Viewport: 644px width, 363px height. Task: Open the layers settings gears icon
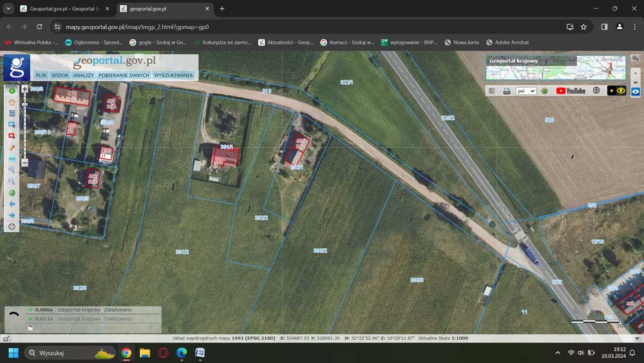coord(636,59)
